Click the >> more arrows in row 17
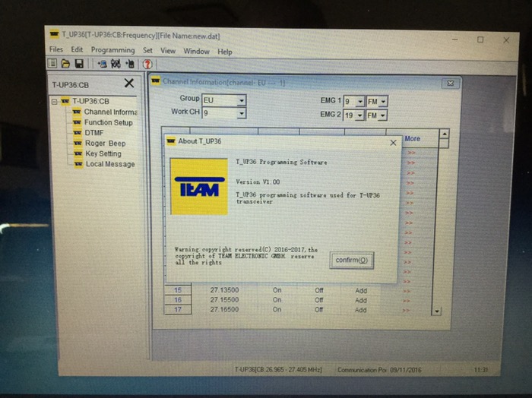The height and width of the screenshot is (398, 532). [406, 310]
